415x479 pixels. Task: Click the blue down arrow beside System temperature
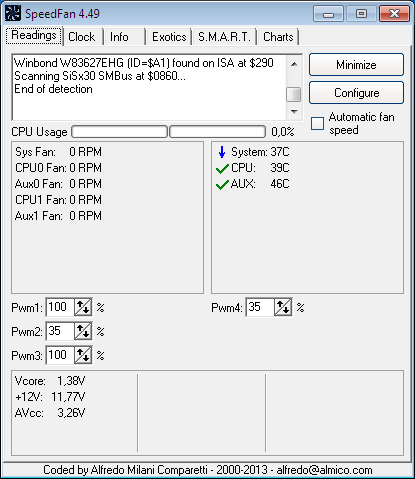point(222,152)
